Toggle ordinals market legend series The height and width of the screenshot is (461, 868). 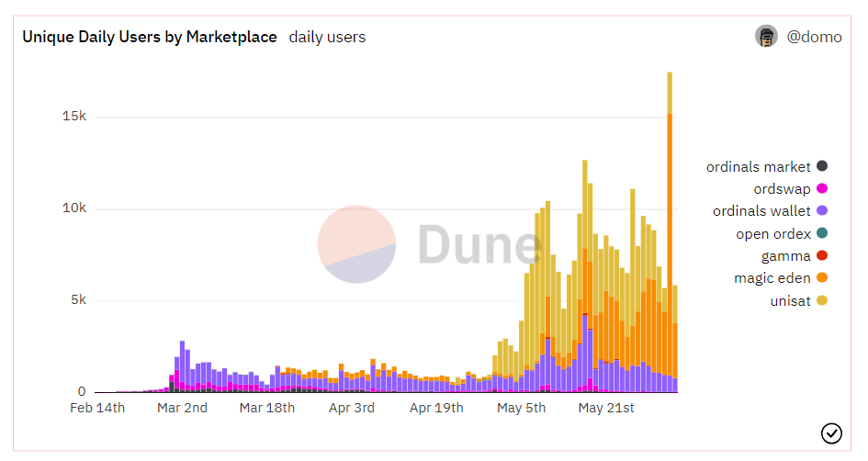[758, 166]
